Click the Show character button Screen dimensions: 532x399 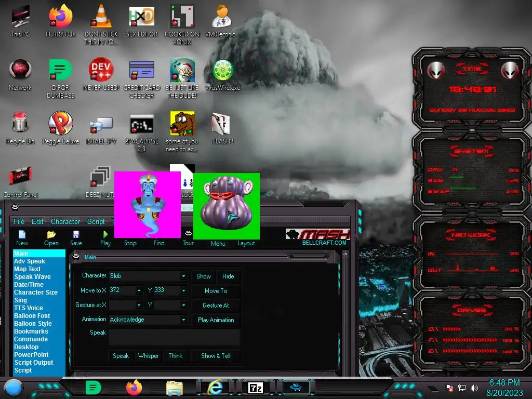[x=204, y=276]
